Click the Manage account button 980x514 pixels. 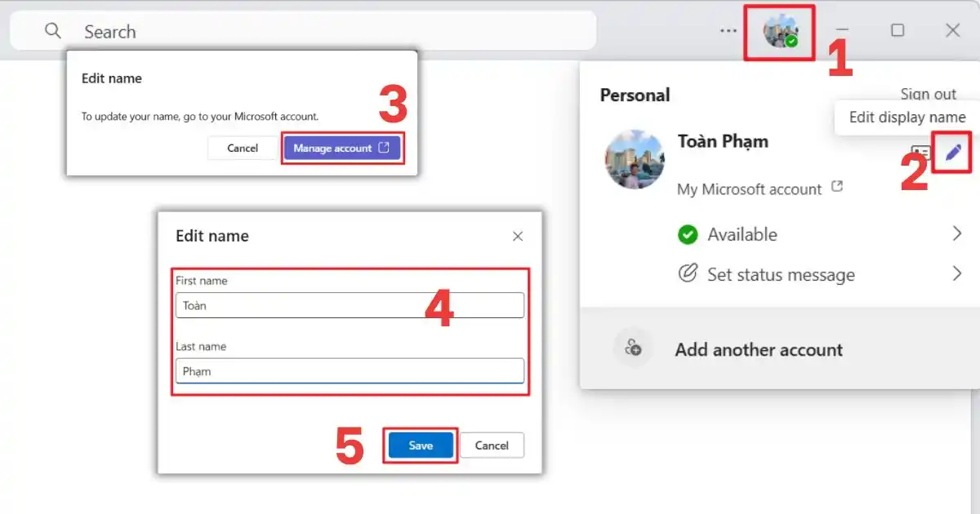pos(342,148)
